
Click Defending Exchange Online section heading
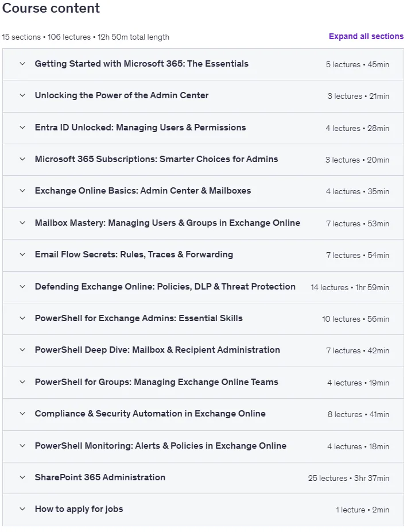[165, 287]
